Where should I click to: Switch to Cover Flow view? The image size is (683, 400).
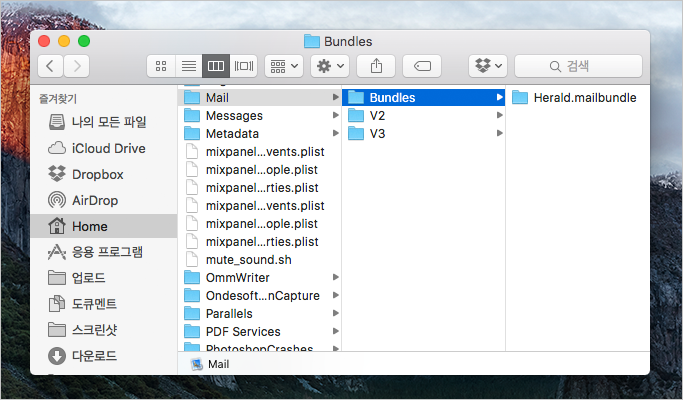coord(243,66)
